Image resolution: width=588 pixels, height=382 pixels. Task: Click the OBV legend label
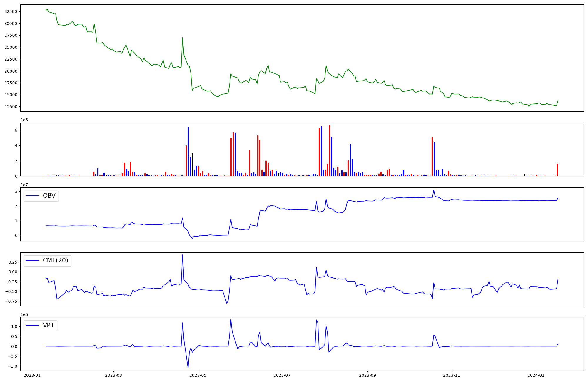coord(49,196)
